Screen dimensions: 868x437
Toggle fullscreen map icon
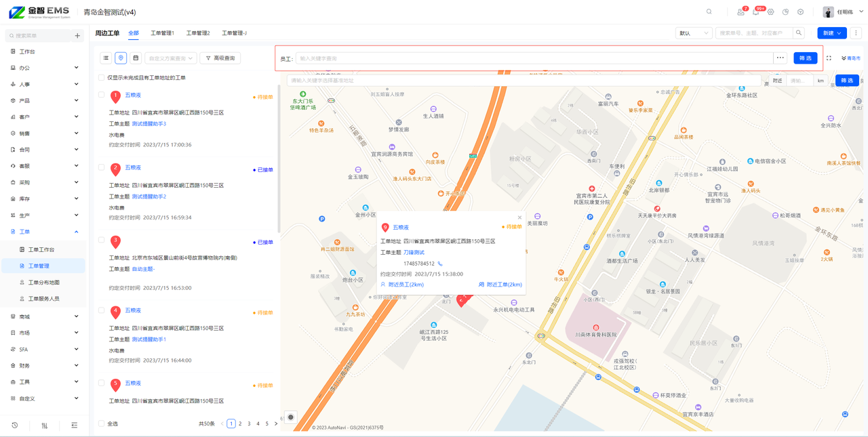(829, 58)
